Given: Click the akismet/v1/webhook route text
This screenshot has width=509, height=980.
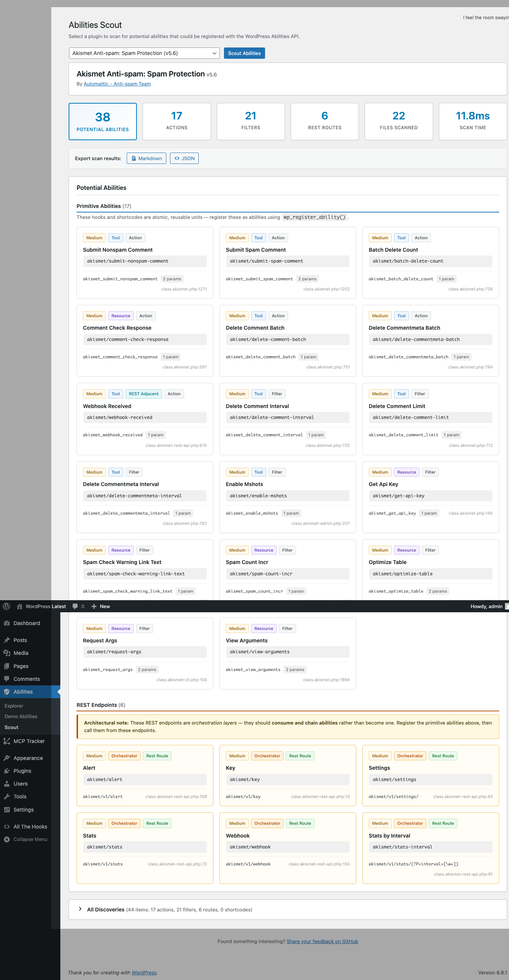Looking at the screenshot, I should click(248, 864).
